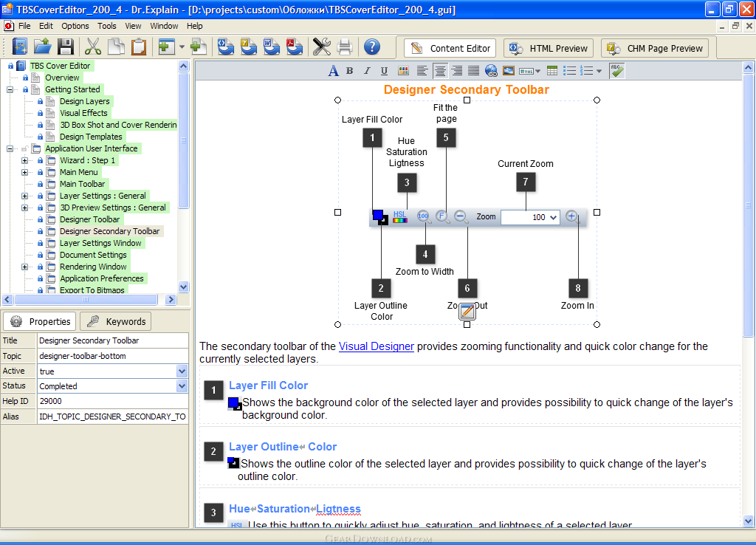The height and width of the screenshot is (545, 756).
Task: Open the File menu
Action: [x=24, y=26]
